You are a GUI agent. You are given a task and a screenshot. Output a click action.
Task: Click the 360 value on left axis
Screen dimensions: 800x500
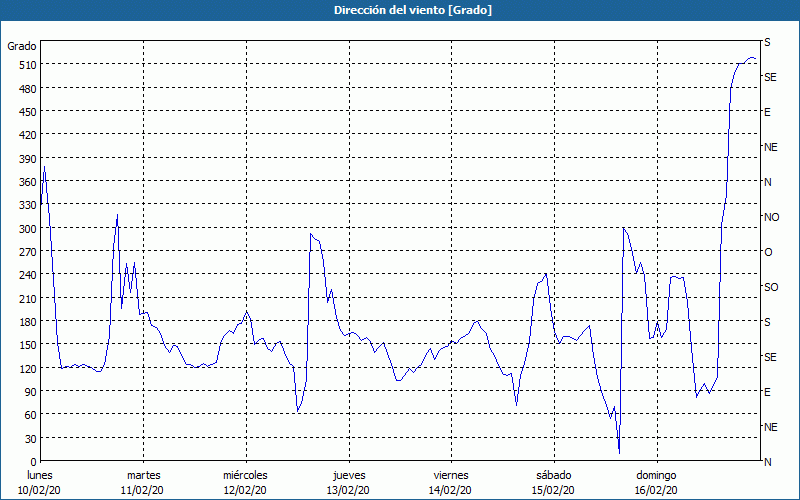27,182
